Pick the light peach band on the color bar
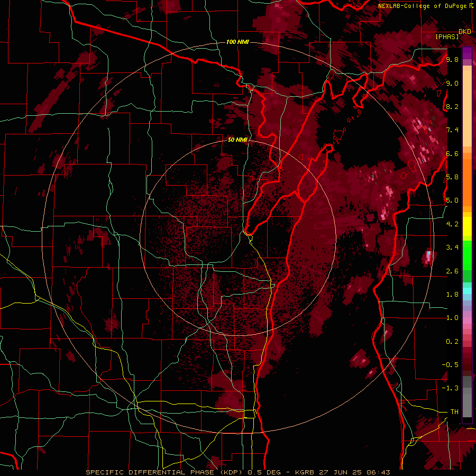The image size is (476, 476). click(468, 108)
